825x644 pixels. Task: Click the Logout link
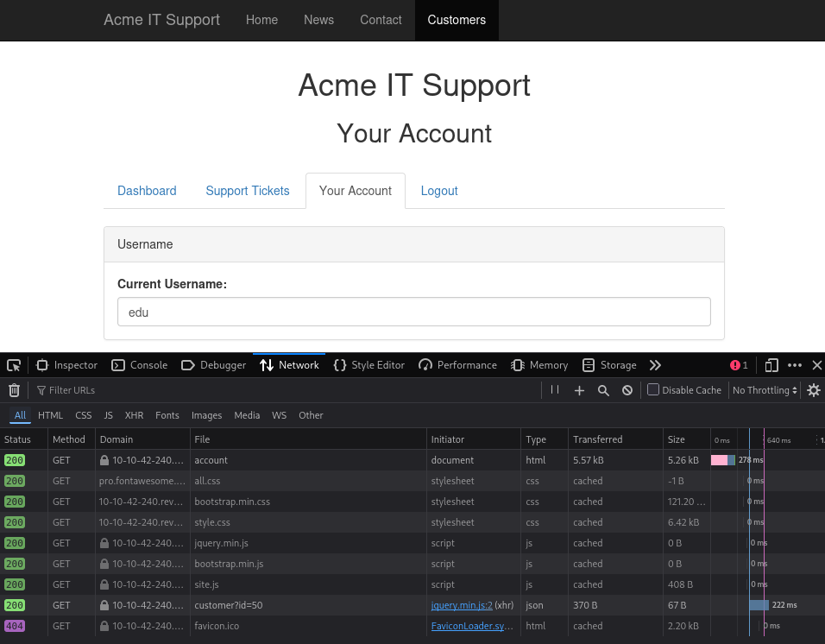439,191
